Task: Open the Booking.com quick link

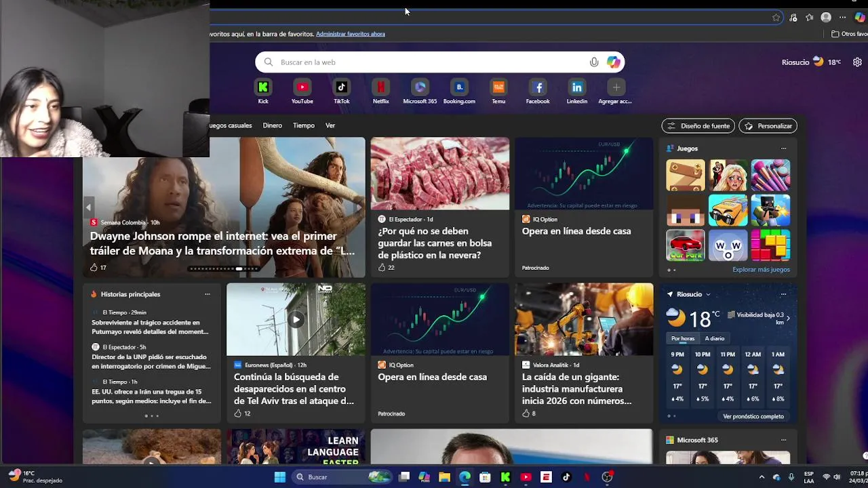Action: point(459,87)
